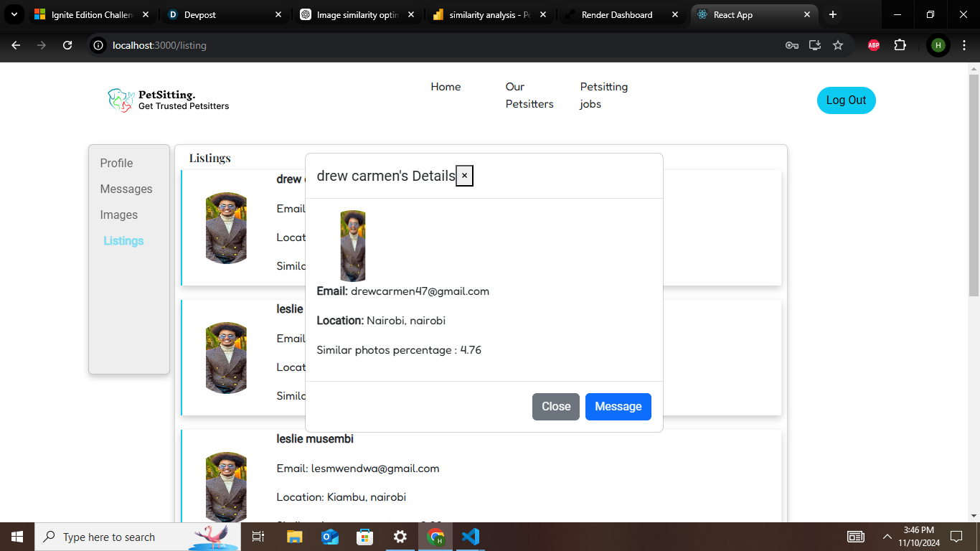Click the Chrome taskbar icon
This screenshot has height=551, width=980.
(435, 537)
